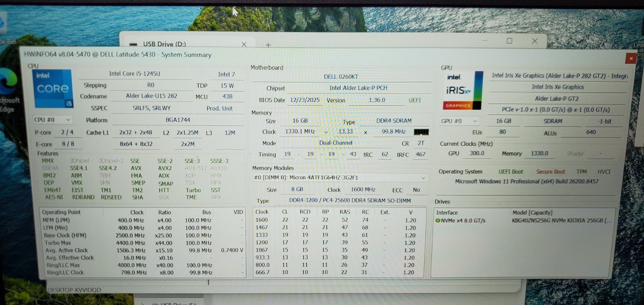Click the Intel Core i5 logo

coord(54,88)
